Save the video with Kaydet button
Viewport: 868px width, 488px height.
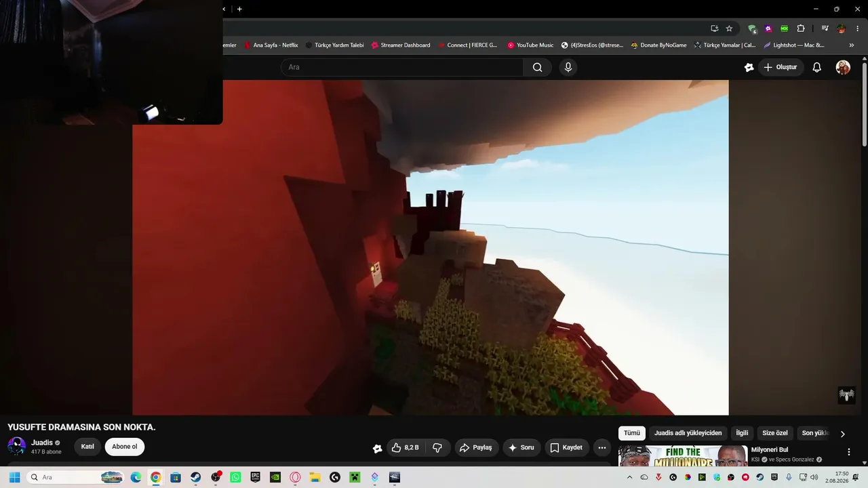566,447
